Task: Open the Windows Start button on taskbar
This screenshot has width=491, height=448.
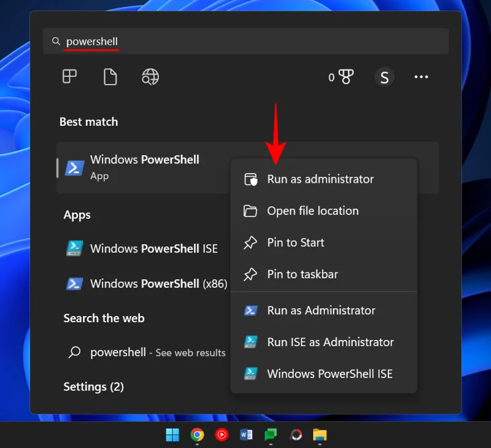Action: click(172, 434)
